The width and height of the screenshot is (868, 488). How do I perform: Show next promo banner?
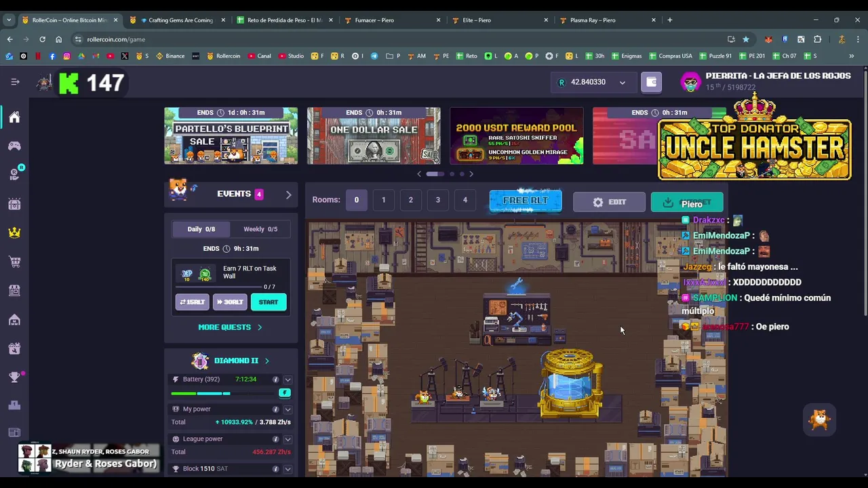coord(471,174)
